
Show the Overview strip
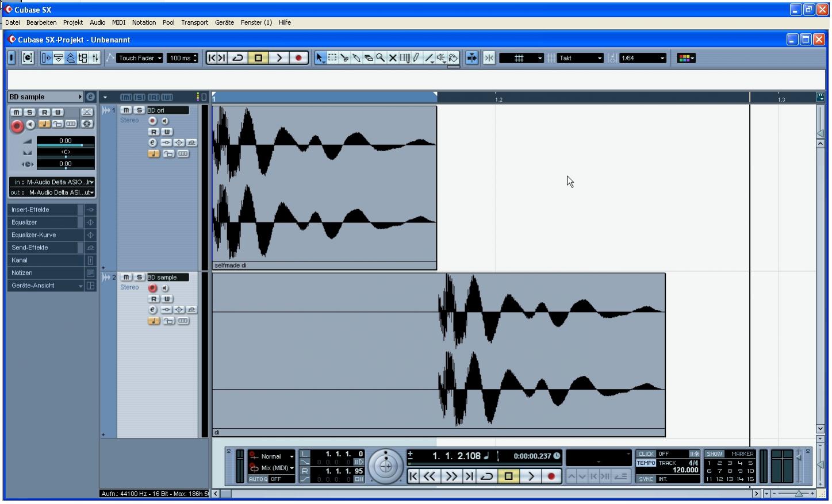pos(71,58)
